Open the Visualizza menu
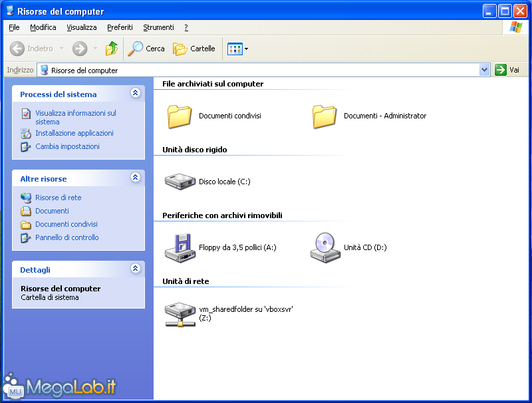 (x=81, y=27)
